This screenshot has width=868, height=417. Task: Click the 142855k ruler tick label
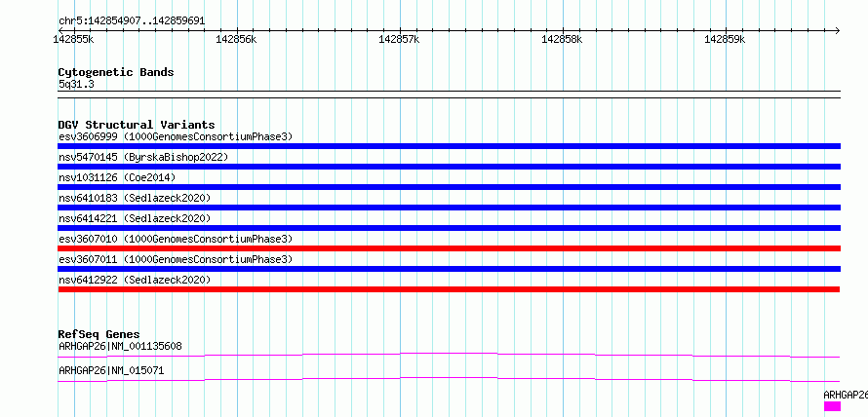[73, 39]
